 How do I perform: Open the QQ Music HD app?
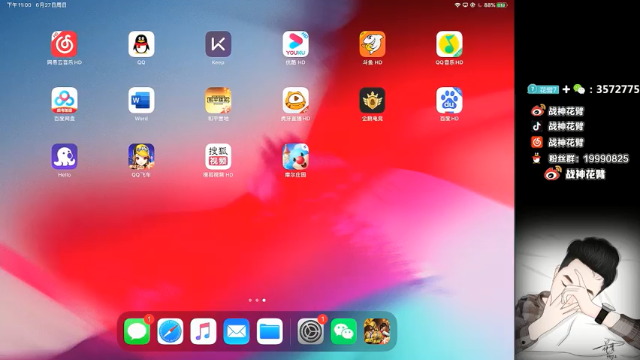(449, 44)
